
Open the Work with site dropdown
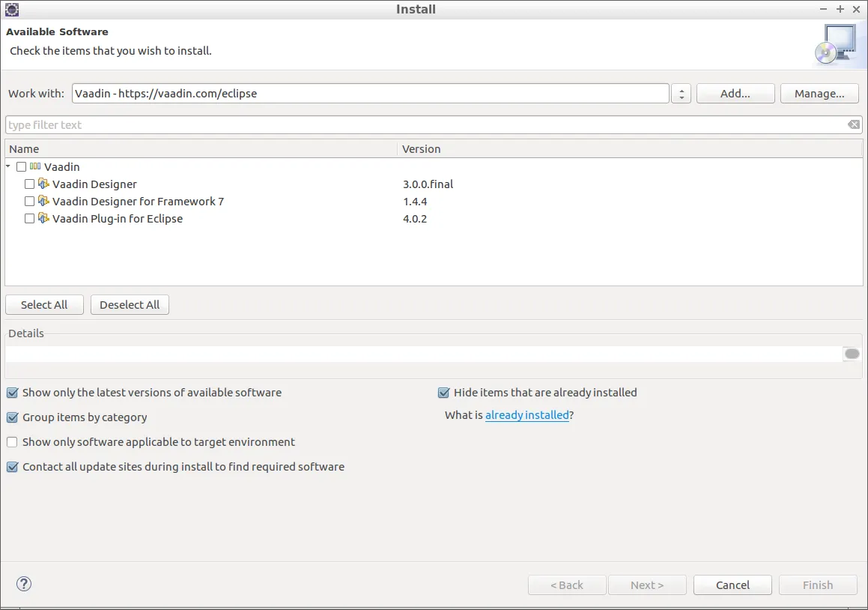click(x=681, y=94)
